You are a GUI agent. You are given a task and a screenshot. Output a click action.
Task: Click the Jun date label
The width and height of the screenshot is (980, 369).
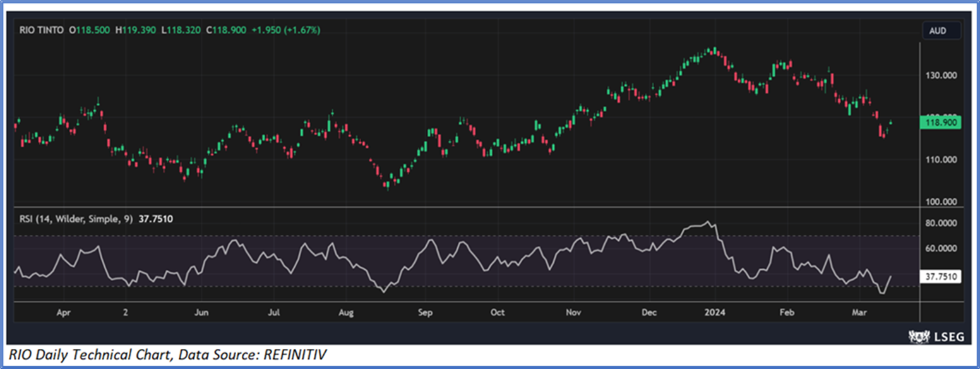pyautogui.click(x=201, y=312)
